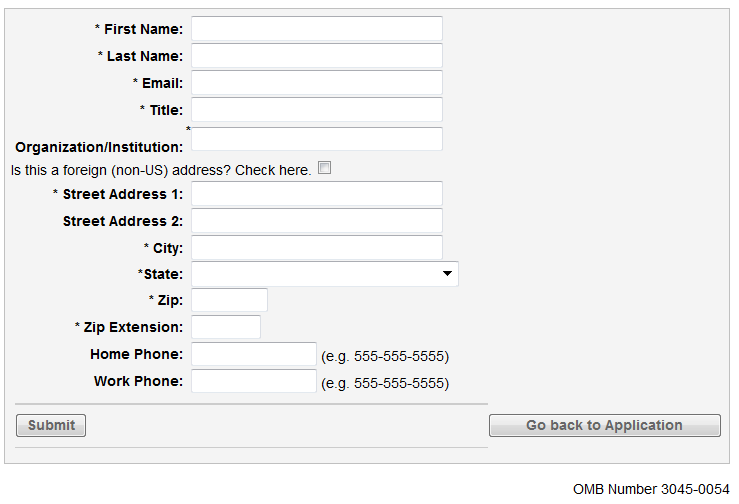
Task: Click the OMB Number text
Action: click(651, 489)
